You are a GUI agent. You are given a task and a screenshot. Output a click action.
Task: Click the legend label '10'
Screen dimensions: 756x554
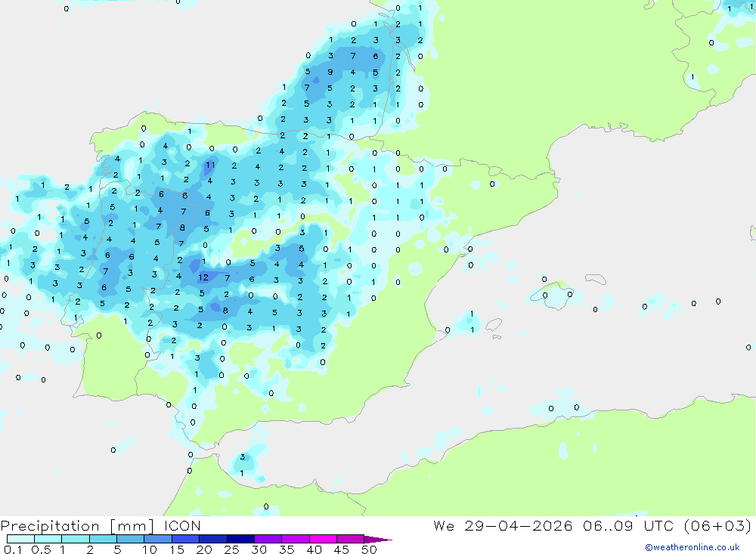pyautogui.click(x=150, y=549)
